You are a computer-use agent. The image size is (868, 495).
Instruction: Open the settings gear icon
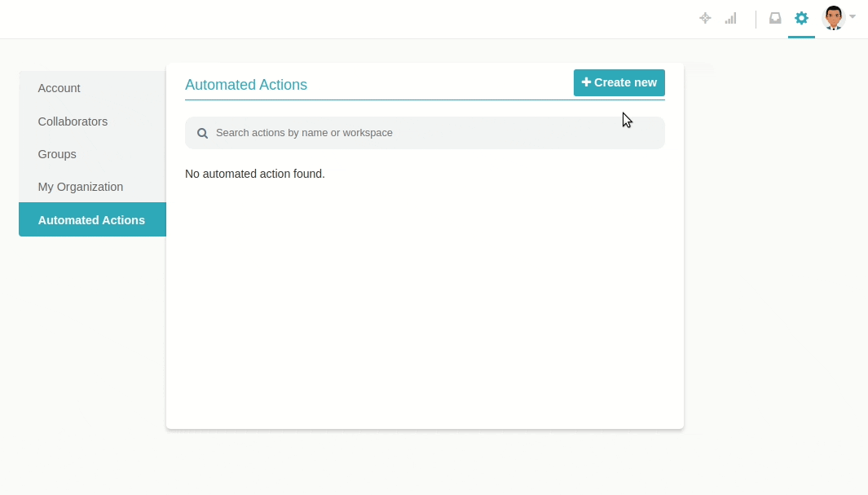801,18
